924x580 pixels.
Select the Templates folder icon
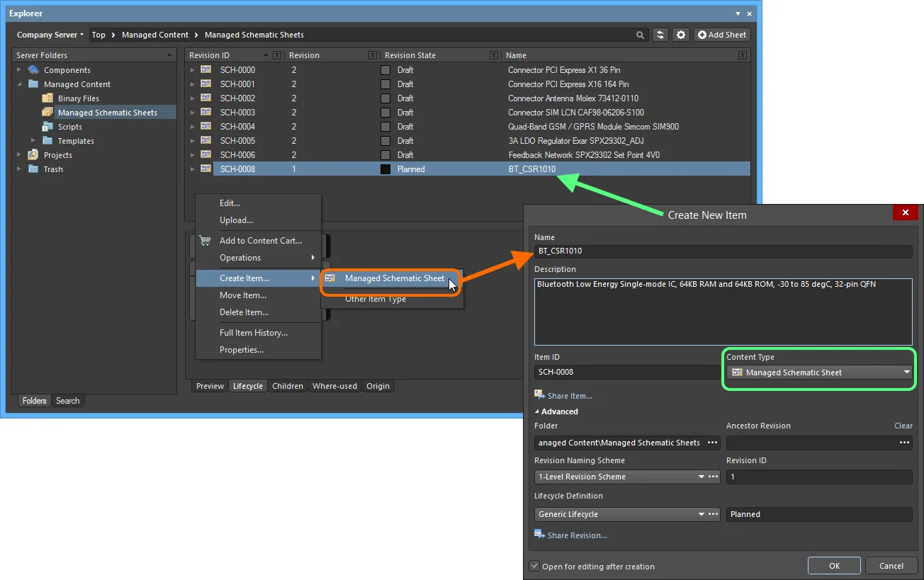click(47, 141)
